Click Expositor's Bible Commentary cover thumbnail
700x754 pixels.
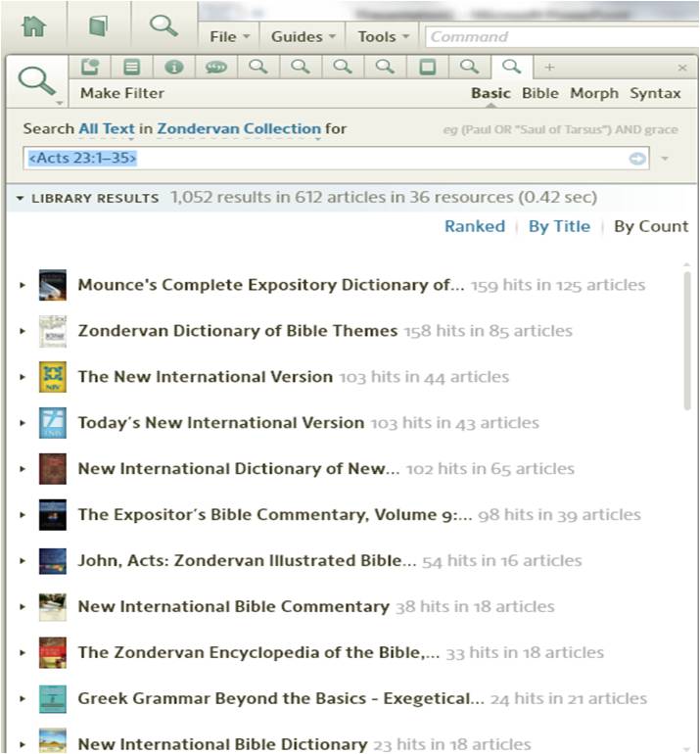[53, 514]
